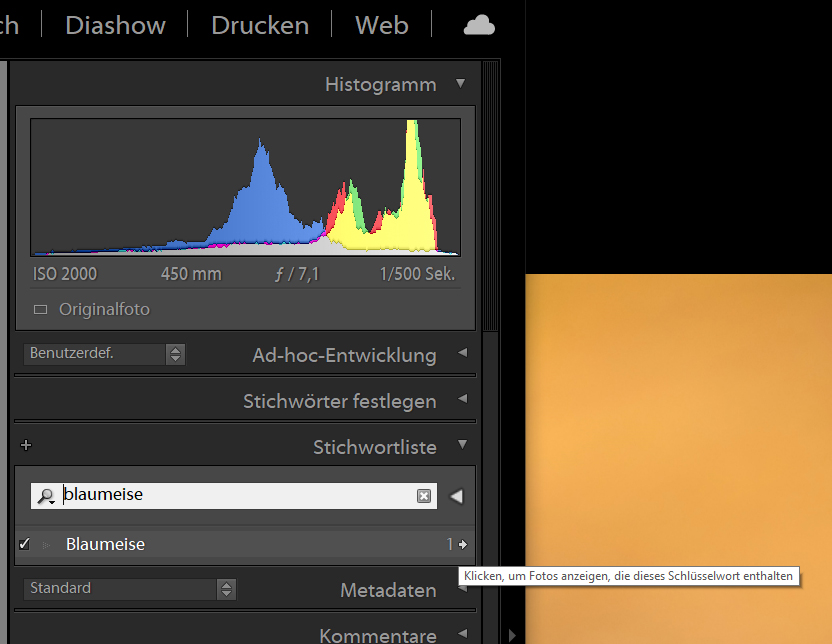Switch to the Diashow module
832x644 pixels.
point(114,25)
